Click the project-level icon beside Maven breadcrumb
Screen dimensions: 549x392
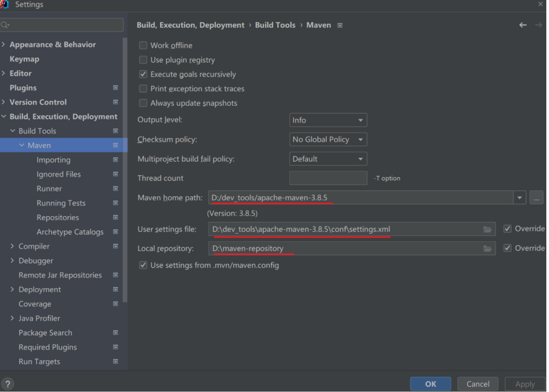pos(340,26)
